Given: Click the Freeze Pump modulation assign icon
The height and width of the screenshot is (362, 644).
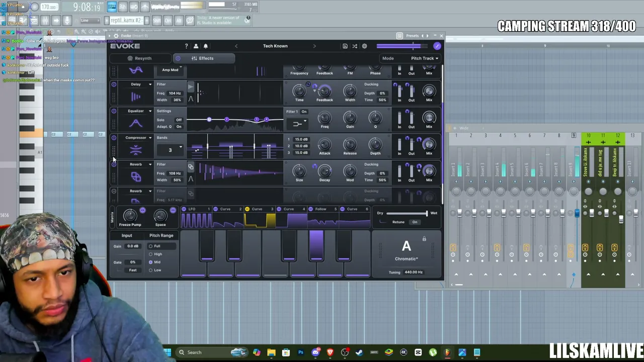Looking at the screenshot, I should click(x=142, y=211).
